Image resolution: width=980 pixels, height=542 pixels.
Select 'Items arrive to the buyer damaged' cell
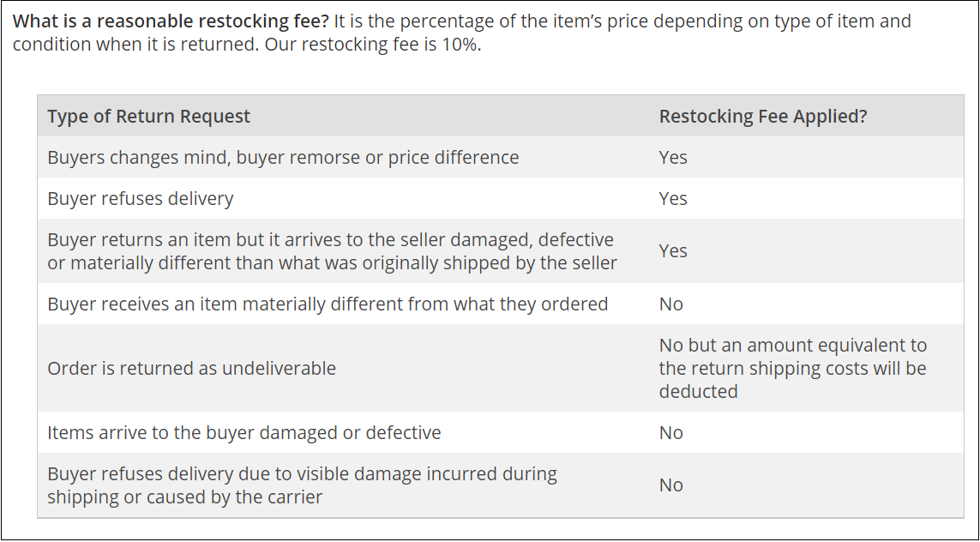[x=244, y=433]
